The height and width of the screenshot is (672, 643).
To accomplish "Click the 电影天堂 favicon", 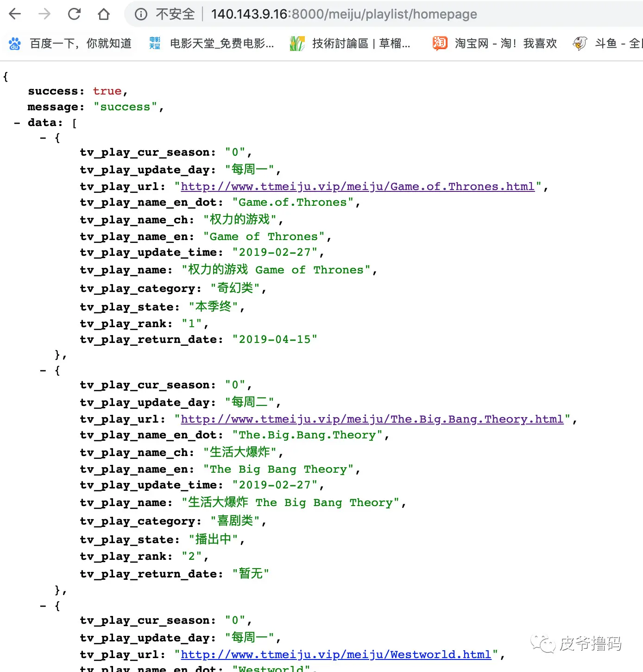I will (155, 44).
